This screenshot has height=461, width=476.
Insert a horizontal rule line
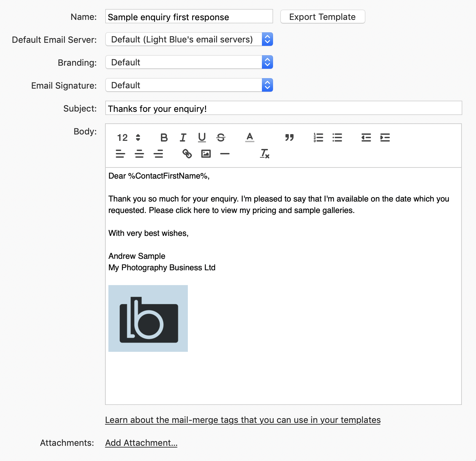(225, 154)
